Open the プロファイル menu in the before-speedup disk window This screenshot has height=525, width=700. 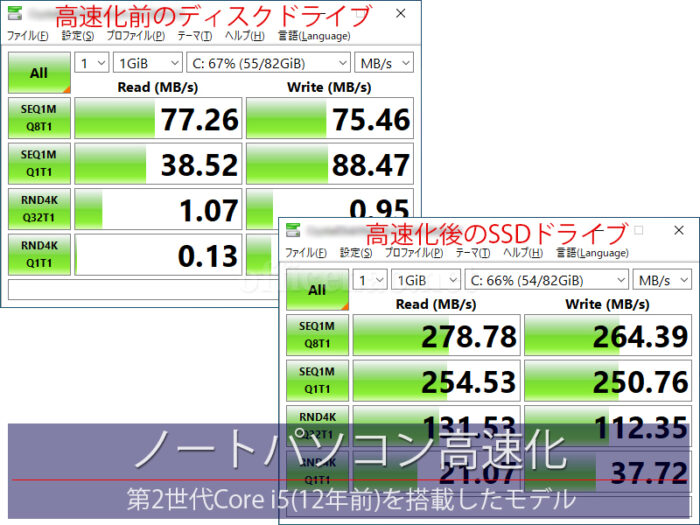[x=136, y=36]
